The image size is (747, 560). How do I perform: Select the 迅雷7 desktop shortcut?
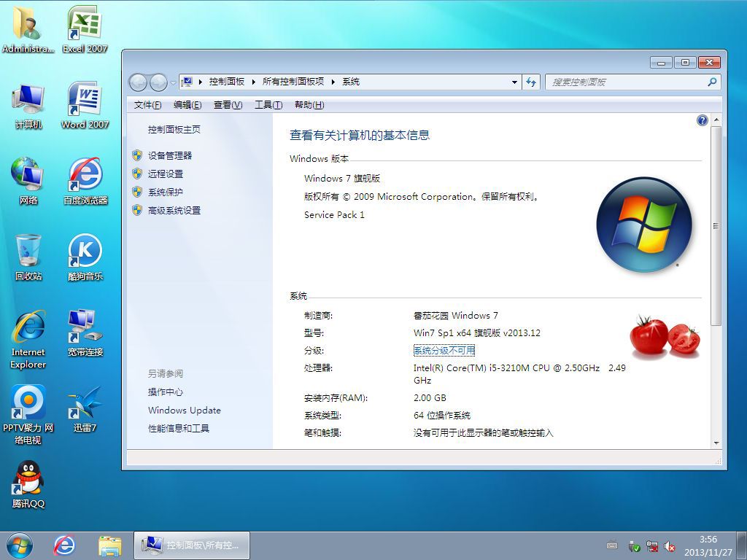tap(85, 409)
